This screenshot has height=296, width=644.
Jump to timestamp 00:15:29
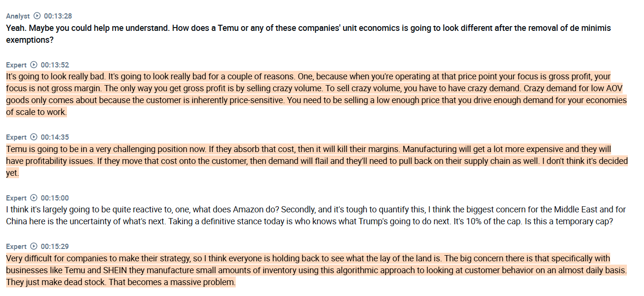point(55,247)
